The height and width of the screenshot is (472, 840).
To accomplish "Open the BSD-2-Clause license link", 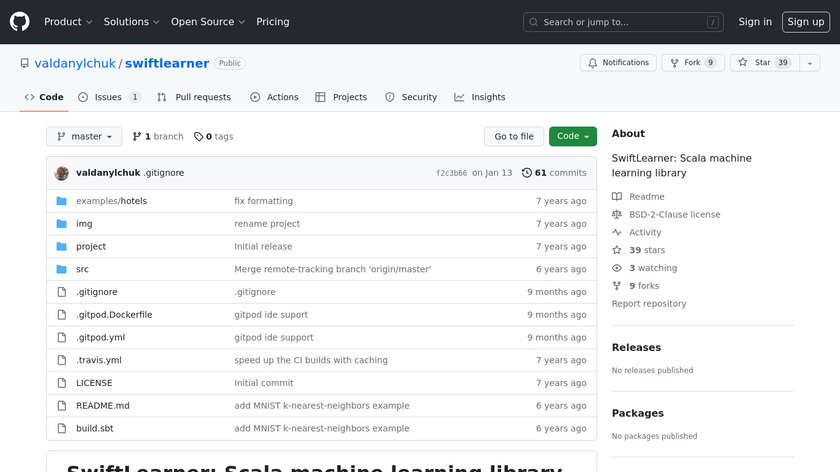I will click(x=674, y=214).
